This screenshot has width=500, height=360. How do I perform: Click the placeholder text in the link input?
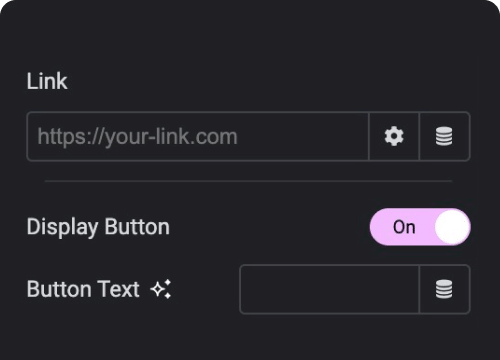(x=137, y=137)
